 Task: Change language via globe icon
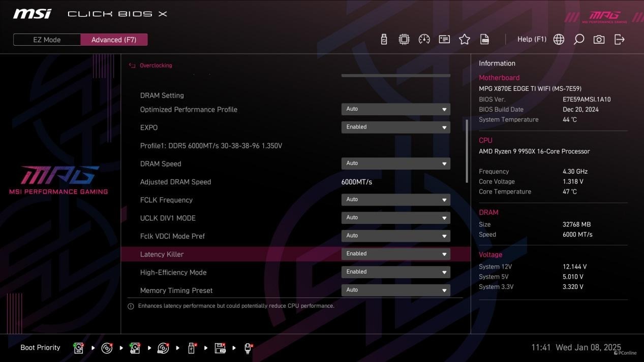(559, 39)
